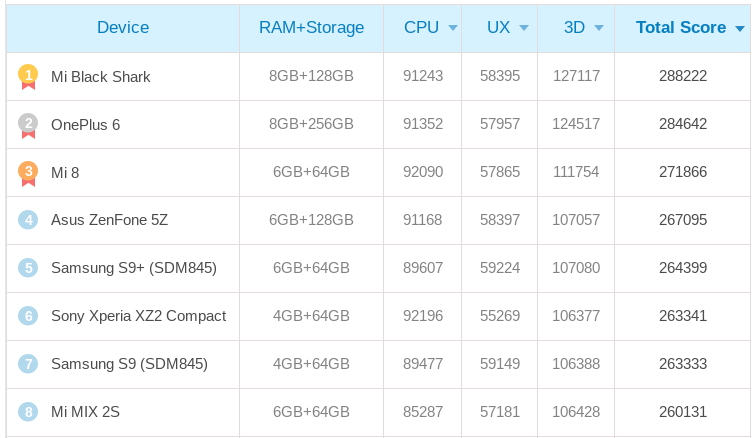Click the CPU score 89477
Viewport: 756px width, 438px height.
click(423, 364)
